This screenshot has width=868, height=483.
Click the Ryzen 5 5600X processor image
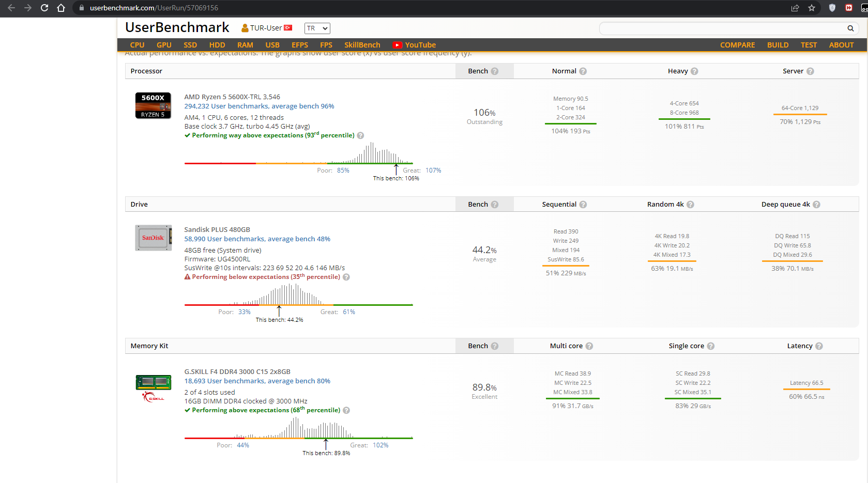153,105
